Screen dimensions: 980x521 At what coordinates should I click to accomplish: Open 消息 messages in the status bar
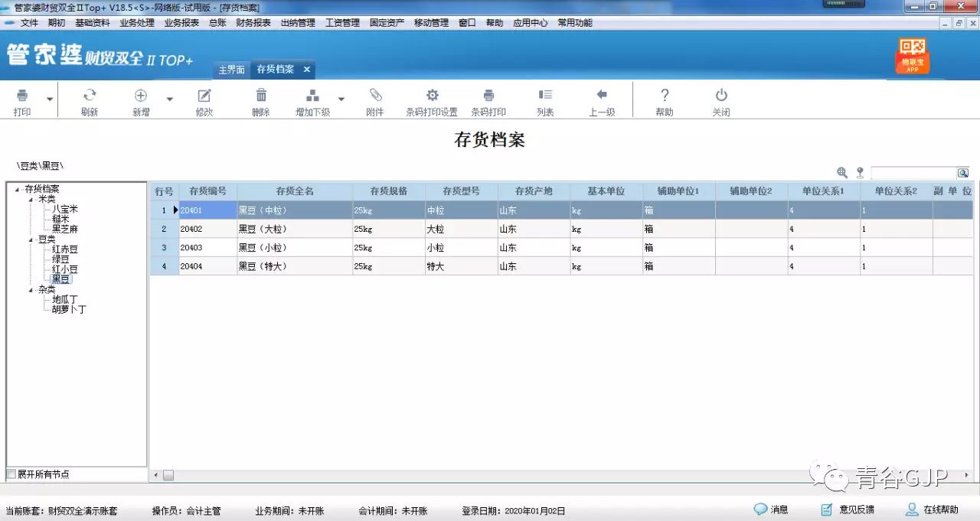771,509
